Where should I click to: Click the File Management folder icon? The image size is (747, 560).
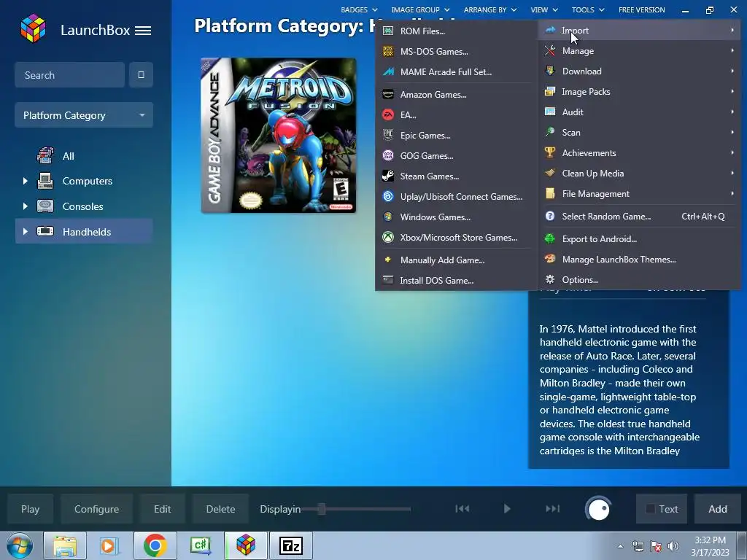pos(550,194)
